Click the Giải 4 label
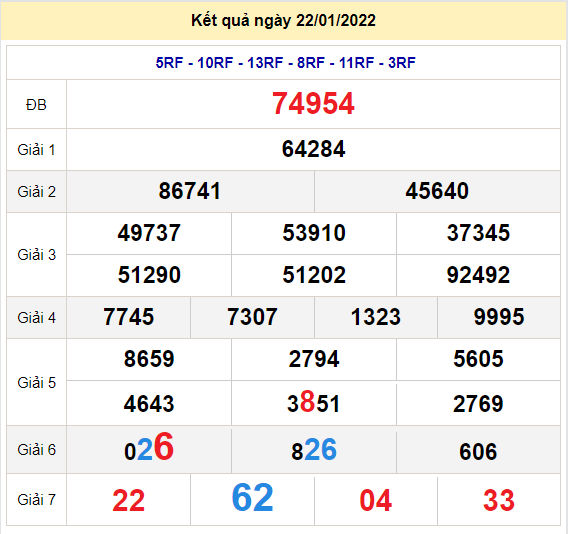Screen dimensions: 568x534 (36, 318)
